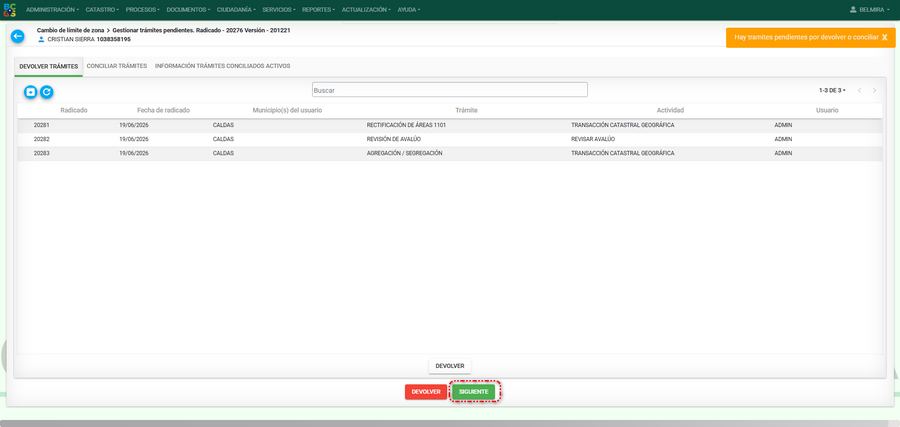Click the Trámite column header
Screen dimensions: 900x427
coord(466,110)
